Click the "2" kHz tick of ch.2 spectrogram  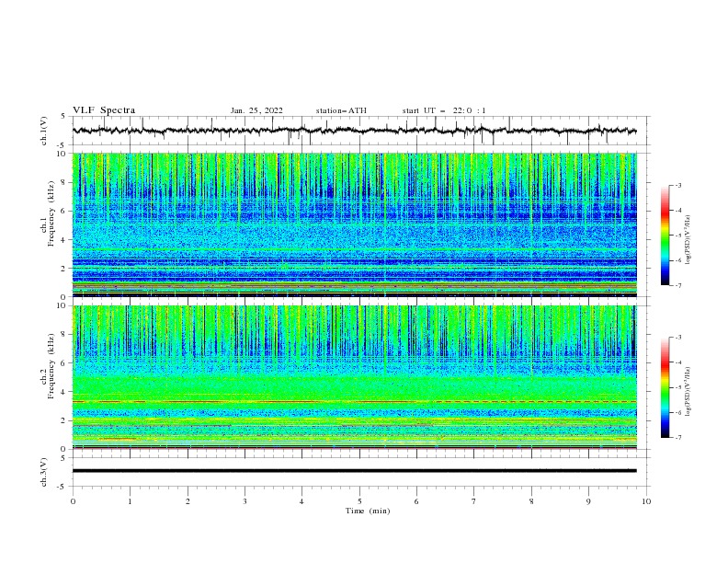coord(65,420)
